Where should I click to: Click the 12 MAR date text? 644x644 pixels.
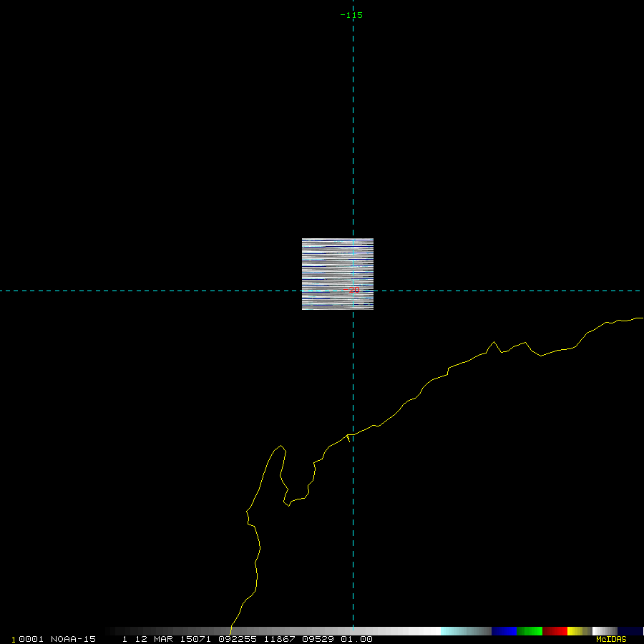pyautogui.click(x=149, y=639)
